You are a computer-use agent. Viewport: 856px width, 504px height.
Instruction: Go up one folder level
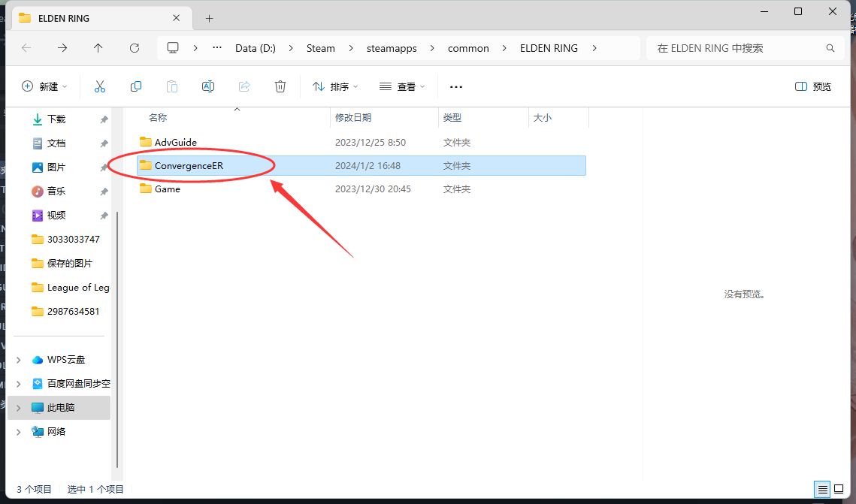point(98,48)
